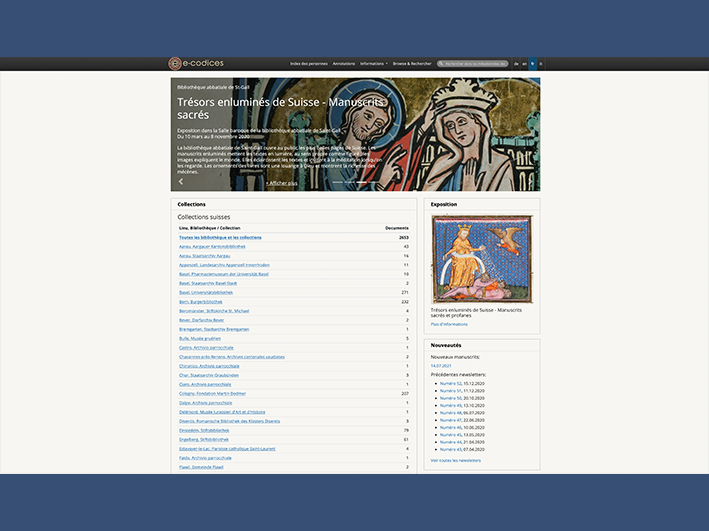Open Aarau, Aargauer Kantonsbibliothek collection
Viewport: 709px width, 531px height.
point(212,247)
